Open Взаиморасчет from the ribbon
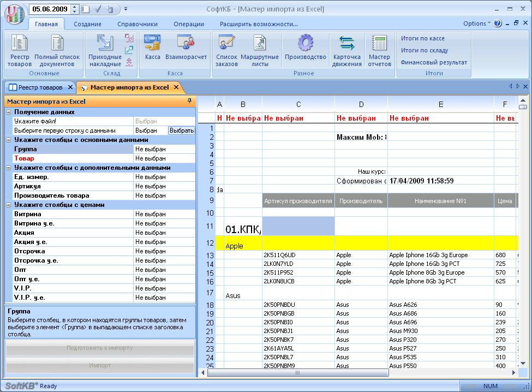The width and height of the screenshot is (532, 392). point(186,47)
